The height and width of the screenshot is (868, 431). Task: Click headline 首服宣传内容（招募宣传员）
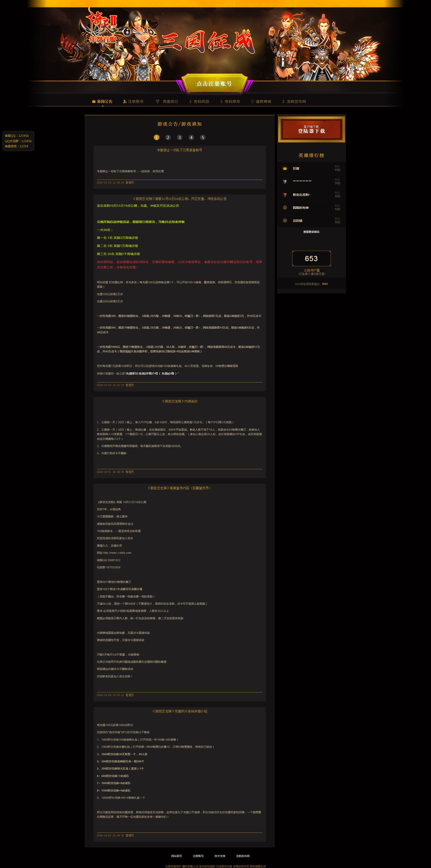coord(179,488)
